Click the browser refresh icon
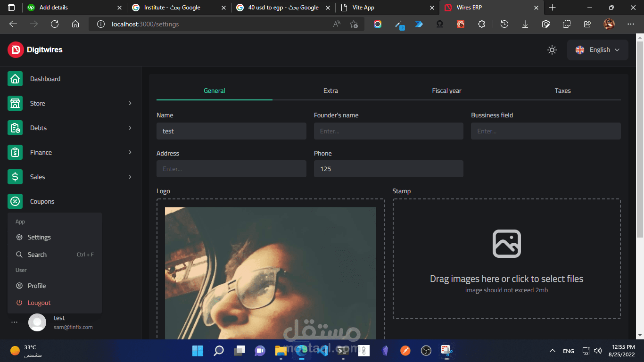Screen dimensions: 644x362 pyautogui.click(x=55, y=24)
